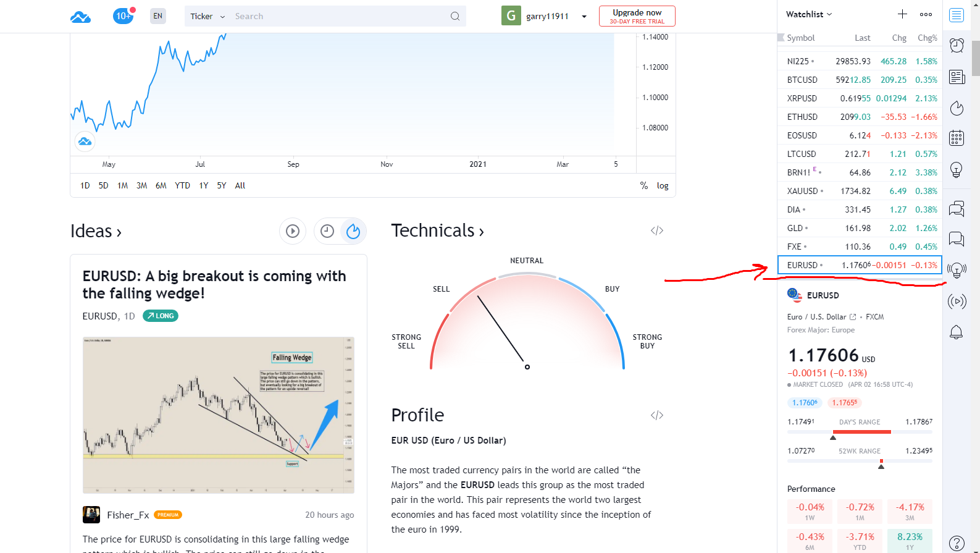Open the Notifications bell icon
This screenshot has width=980, height=553.
tap(956, 332)
